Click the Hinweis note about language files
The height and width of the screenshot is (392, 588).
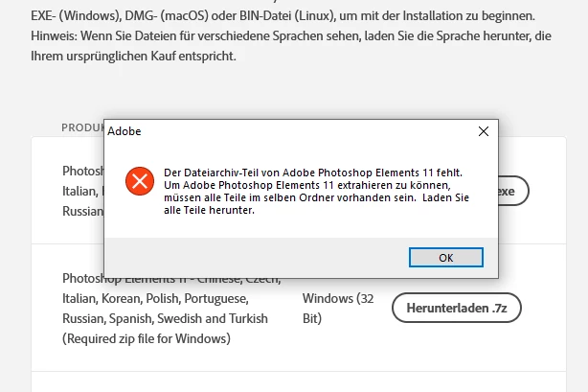291,36
